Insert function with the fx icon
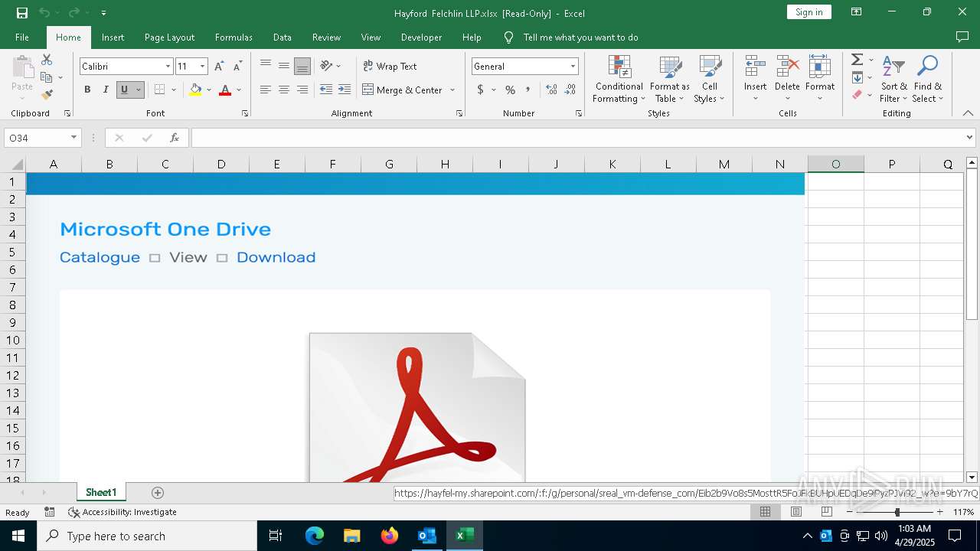This screenshot has height=551, width=980. [175, 138]
